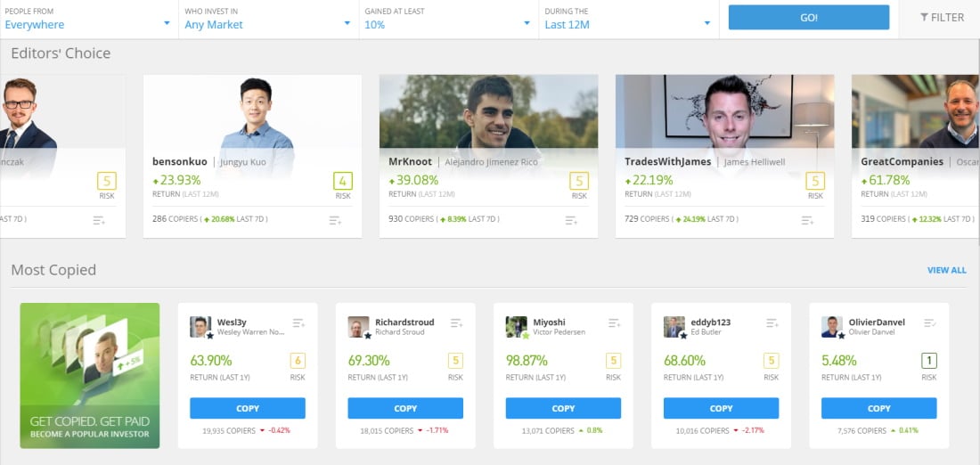Click the full name Alejandro Jimenez Rico
This screenshot has height=465, width=980.
[x=491, y=162]
